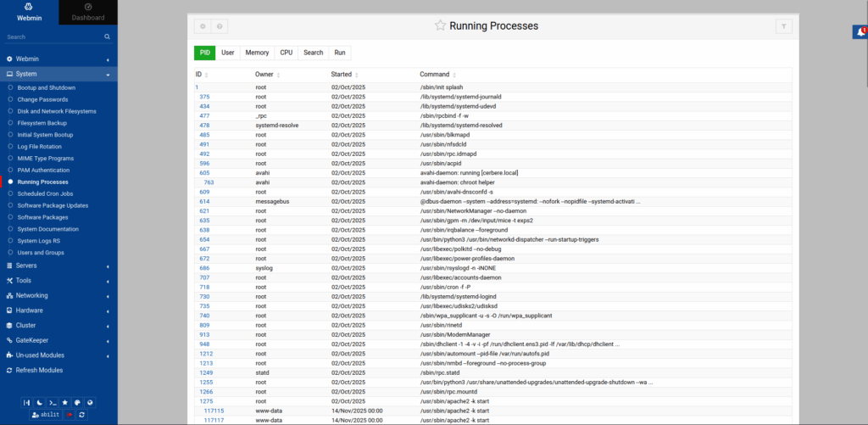This screenshot has width=868, height=425.
Task: Switch to Webmin tab
Action: point(29,12)
